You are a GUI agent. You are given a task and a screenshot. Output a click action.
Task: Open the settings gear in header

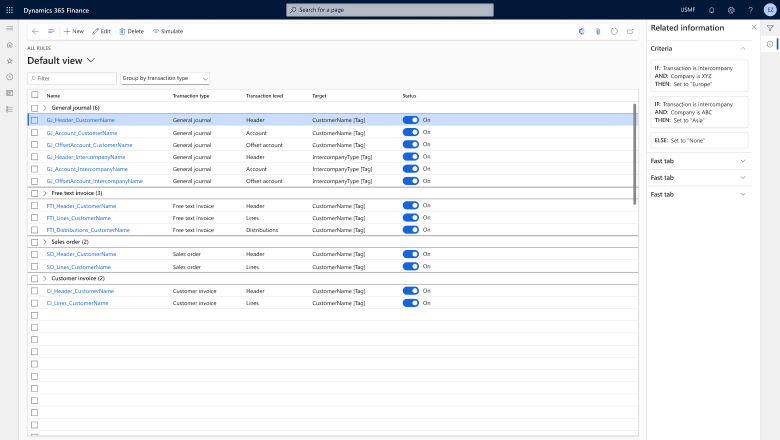(x=731, y=9)
